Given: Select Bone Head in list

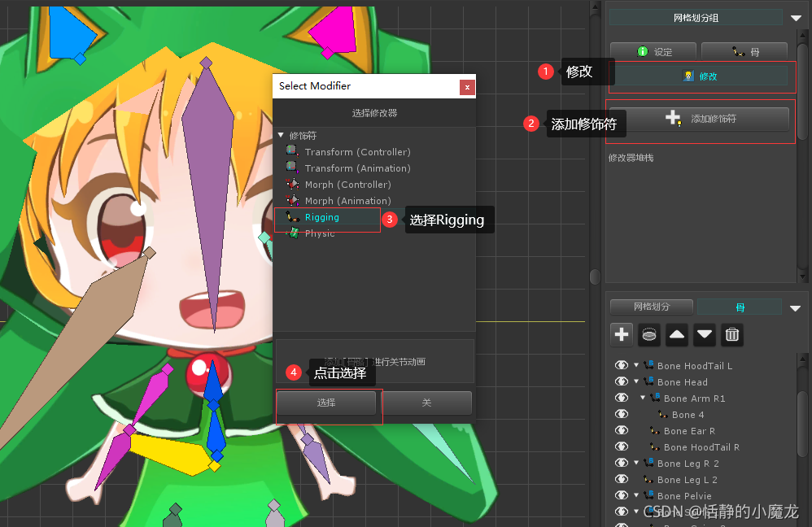Looking at the screenshot, I should tap(682, 382).
